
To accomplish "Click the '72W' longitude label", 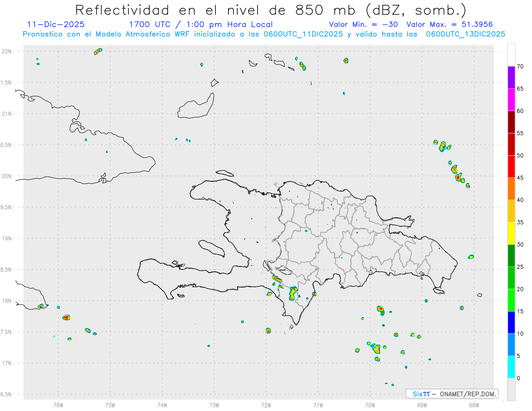I will pyautogui.click(x=266, y=405).
